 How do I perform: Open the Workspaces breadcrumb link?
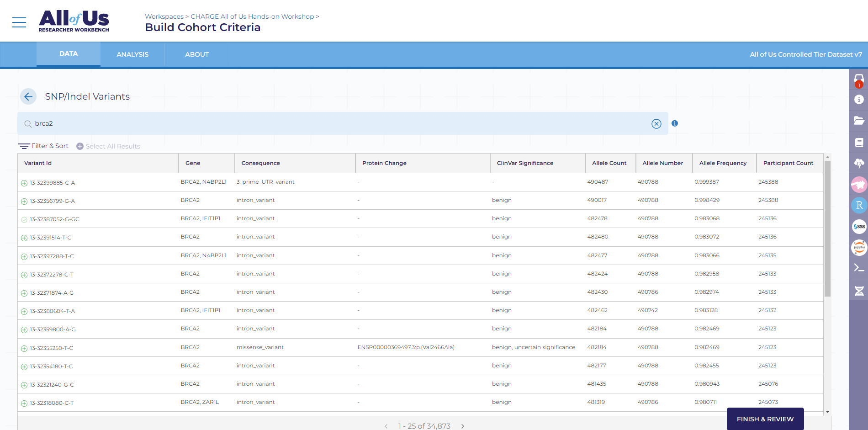(164, 16)
